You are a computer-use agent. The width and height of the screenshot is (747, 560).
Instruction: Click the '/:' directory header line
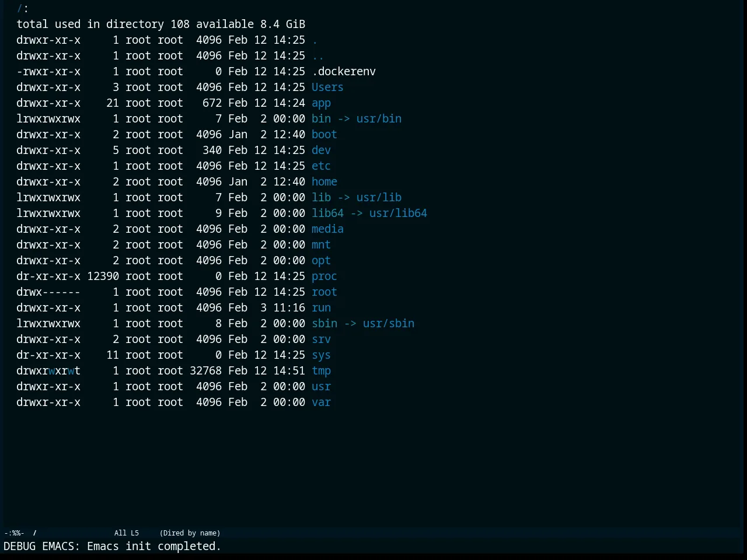click(x=23, y=9)
